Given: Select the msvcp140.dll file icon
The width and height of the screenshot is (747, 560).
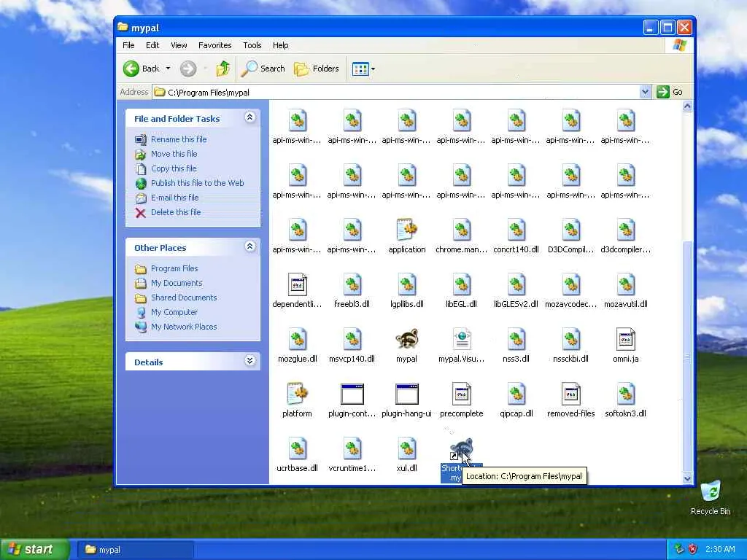Looking at the screenshot, I should pyautogui.click(x=352, y=339).
